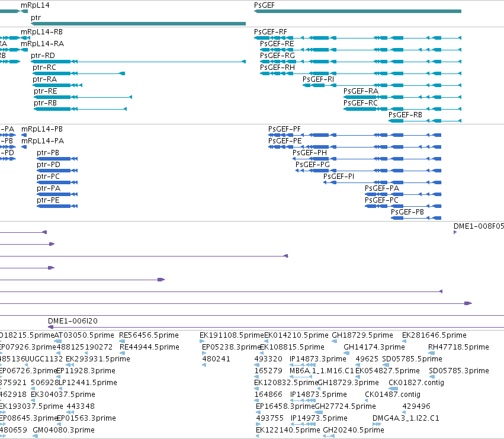Viewport: 504px width, 439px height.
Task: Select transcript ptr-RE
Action: [x=83, y=97]
